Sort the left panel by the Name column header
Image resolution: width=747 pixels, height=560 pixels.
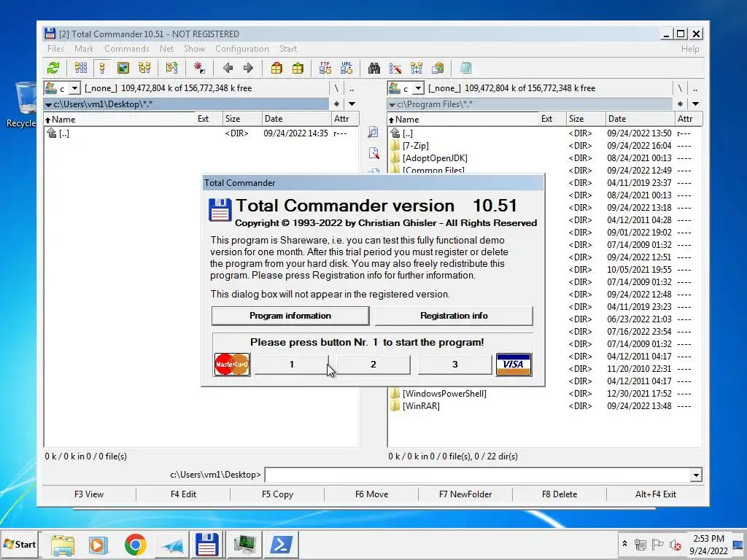click(119, 119)
